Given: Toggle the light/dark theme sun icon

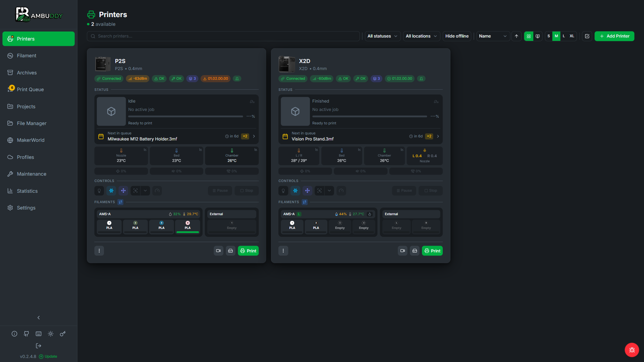Looking at the screenshot, I should tap(51, 334).
